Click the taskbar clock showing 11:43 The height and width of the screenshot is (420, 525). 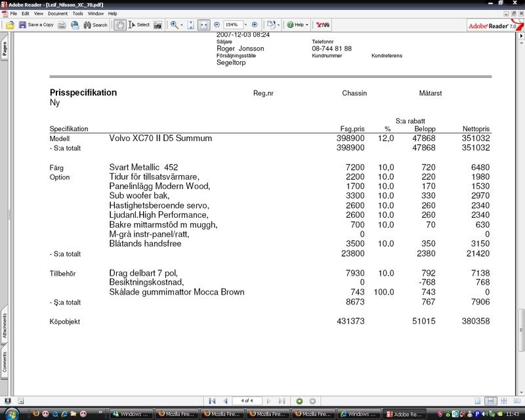pos(513,414)
